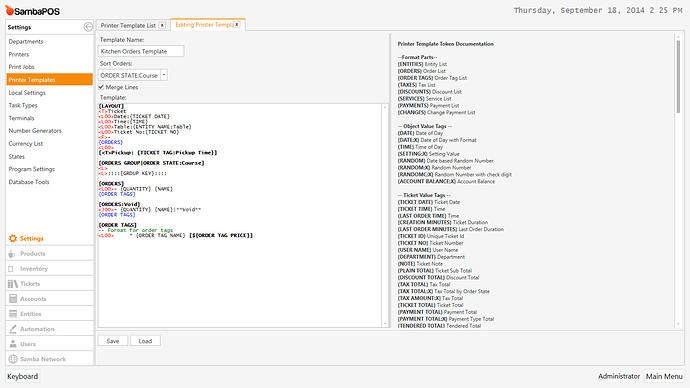Viewport: 690px width, 388px height.
Task: Click the {TICKET DATE} Ticket Date documentation entry
Action: click(429, 202)
